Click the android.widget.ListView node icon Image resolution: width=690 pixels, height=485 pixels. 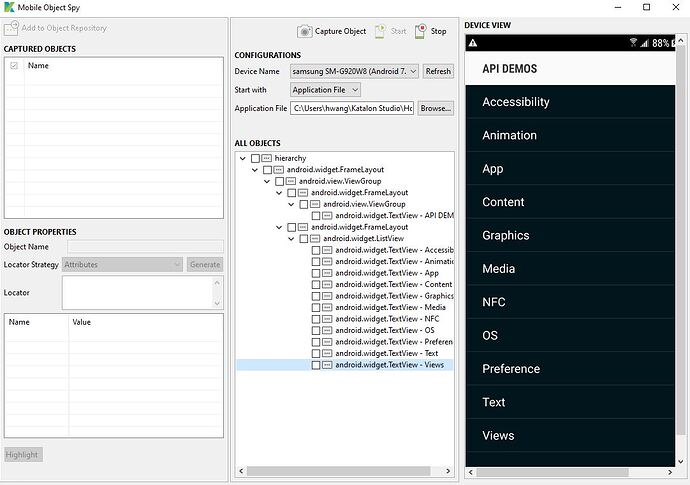(316, 238)
